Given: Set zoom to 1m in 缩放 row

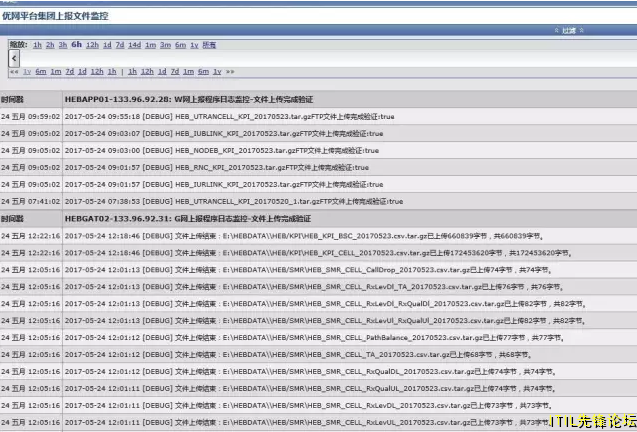Looking at the screenshot, I should tap(151, 45).
